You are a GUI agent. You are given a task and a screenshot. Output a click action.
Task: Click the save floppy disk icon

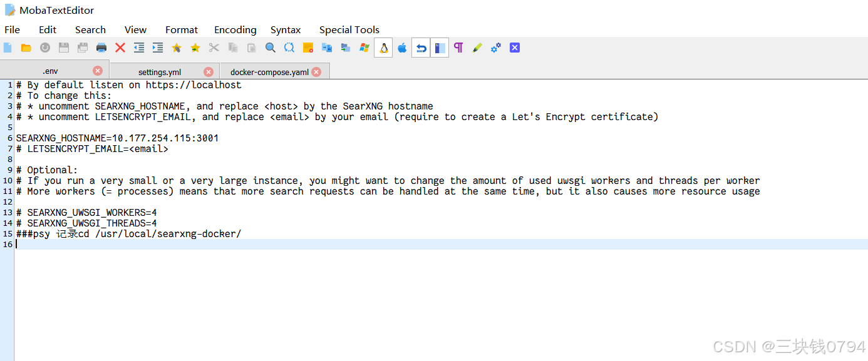[x=64, y=48]
